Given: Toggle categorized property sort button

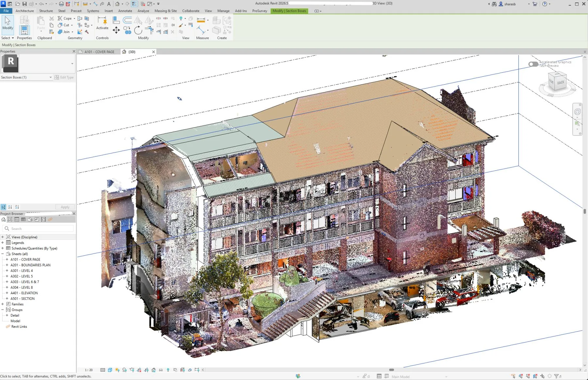Looking at the screenshot, I should click(3, 207).
